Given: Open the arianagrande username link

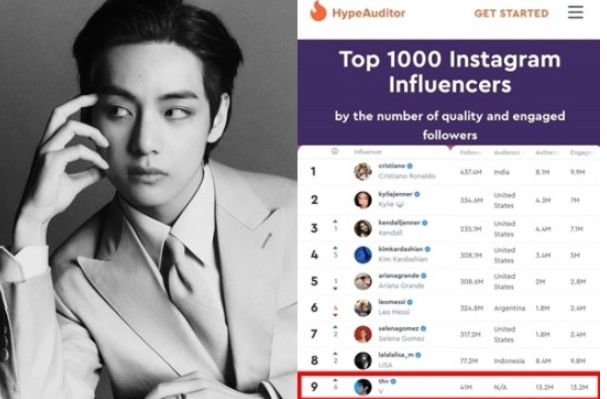Looking at the screenshot, I should coord(398,276).
